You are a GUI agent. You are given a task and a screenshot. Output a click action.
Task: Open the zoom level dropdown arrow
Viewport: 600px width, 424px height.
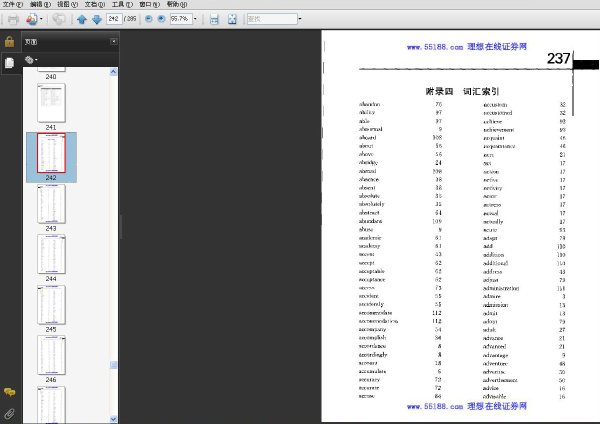coord(195,19)
